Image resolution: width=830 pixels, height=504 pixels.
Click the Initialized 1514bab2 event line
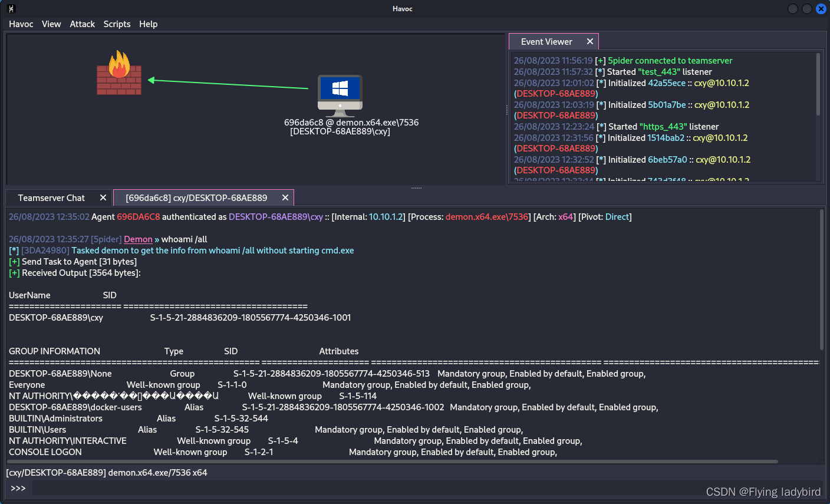(631, 143)
